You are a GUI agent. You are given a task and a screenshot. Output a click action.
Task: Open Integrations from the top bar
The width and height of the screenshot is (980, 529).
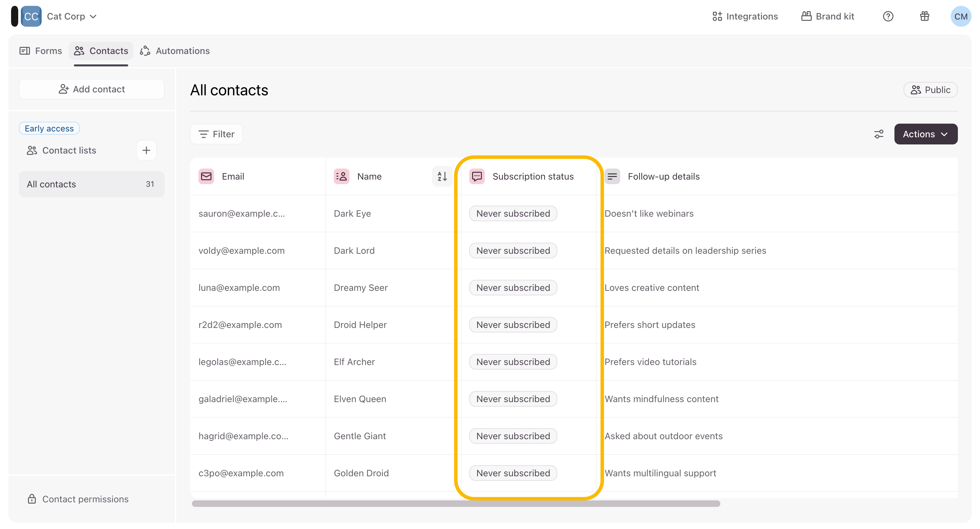pyautogui.click(x=745, y=16)
